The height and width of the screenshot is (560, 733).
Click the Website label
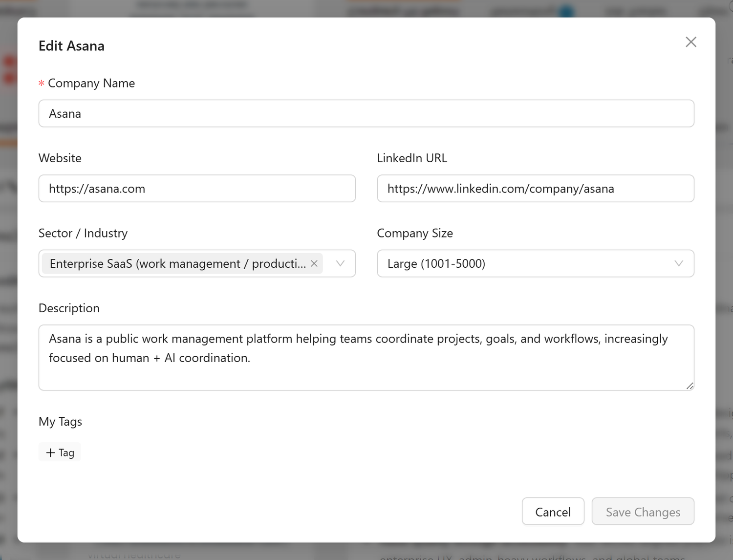pos(60,158)
